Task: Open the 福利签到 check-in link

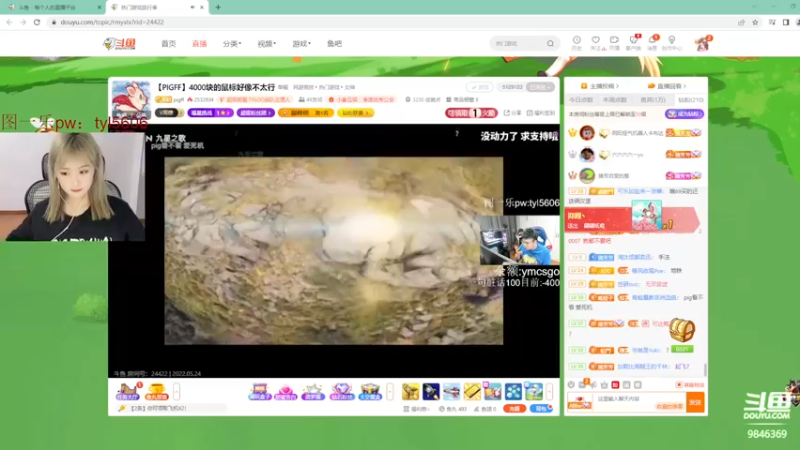Action: [x=540, y=113]
